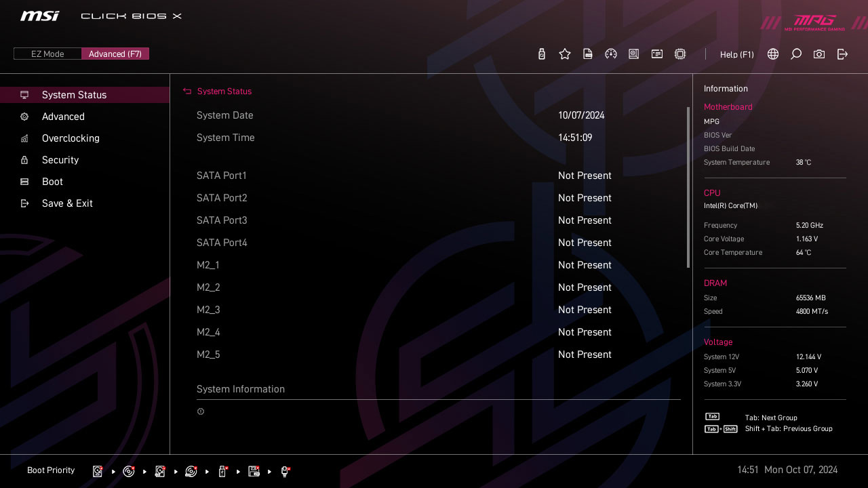Select Advanced (F7) mode

coord(115,54)
